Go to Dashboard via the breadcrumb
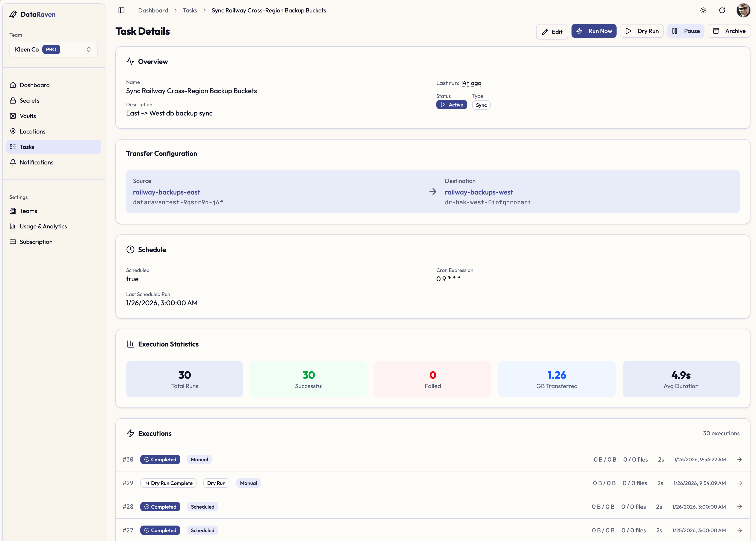This screenshot has height=541, width=756. (x=153, y=10)
